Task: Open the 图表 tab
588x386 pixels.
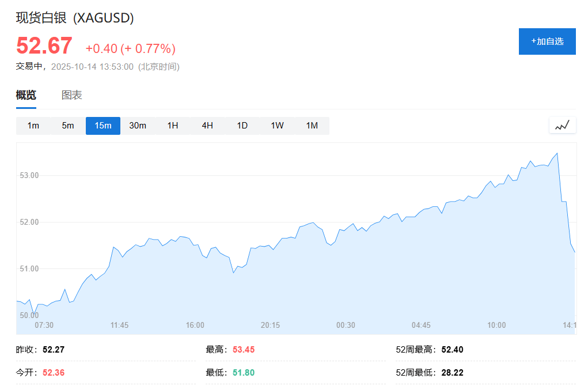Action: click(x=72, y=95)
